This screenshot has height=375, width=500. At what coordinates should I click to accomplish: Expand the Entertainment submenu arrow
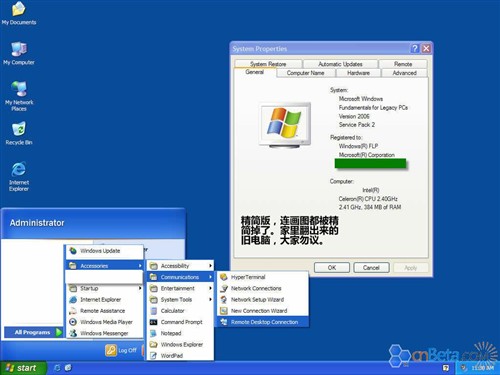[x=210, y=288]
